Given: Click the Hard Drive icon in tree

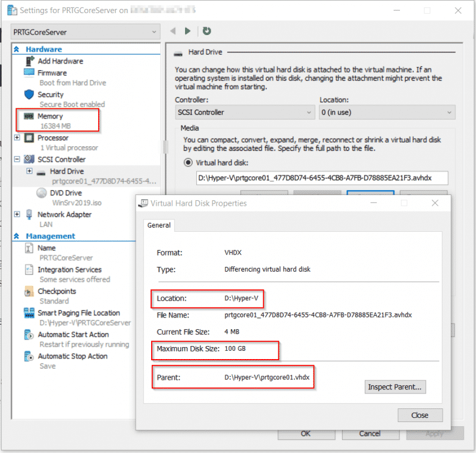Looking at the screenshot, I should (x=40, y=174).
